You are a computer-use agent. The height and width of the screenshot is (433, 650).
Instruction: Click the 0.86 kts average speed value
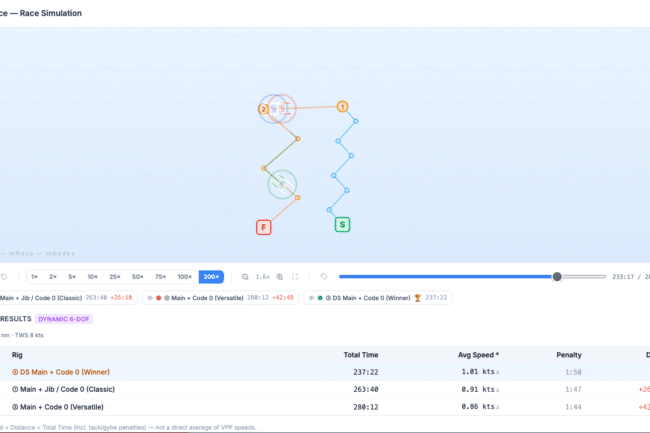coord(478,406)
